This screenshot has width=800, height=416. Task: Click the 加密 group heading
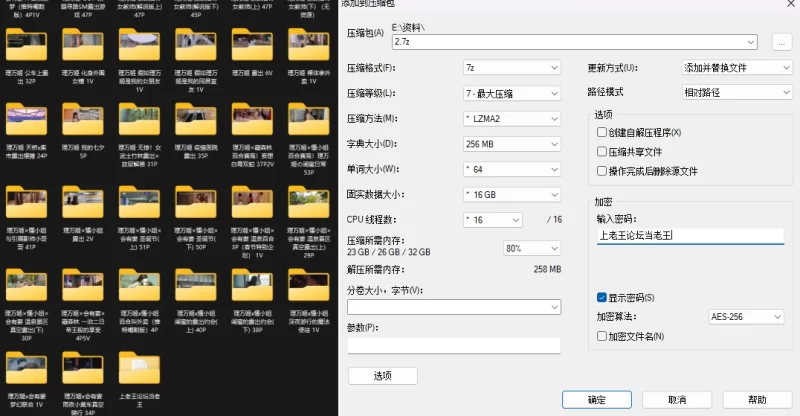603,202
